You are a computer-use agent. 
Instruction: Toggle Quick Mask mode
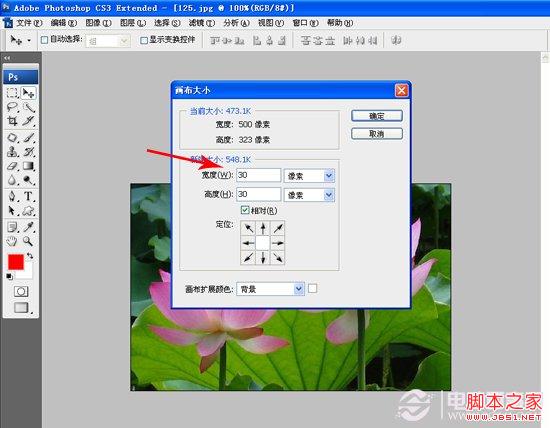21,292
